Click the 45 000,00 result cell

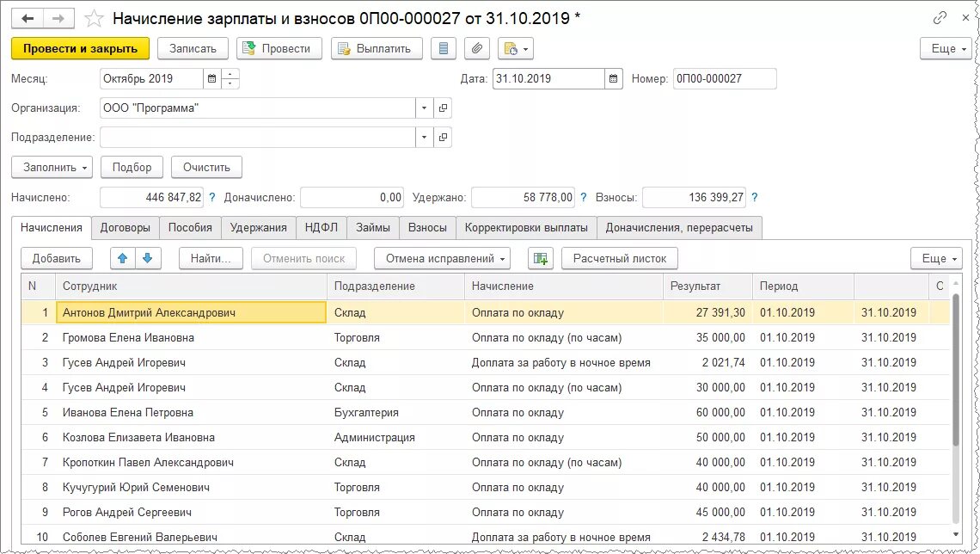coord(707,513)
